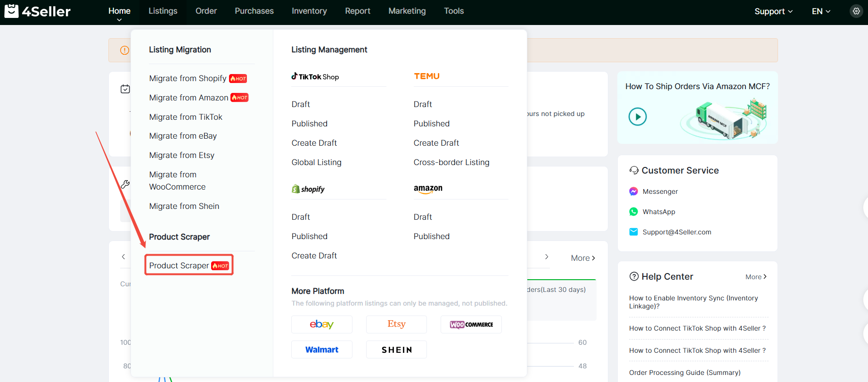Open TikTok Shop Draft listings
868x382 pixels.
[x=301, y=104]
